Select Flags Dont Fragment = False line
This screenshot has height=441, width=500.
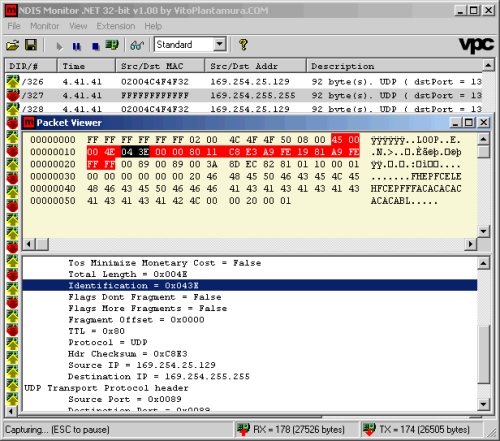145,297
